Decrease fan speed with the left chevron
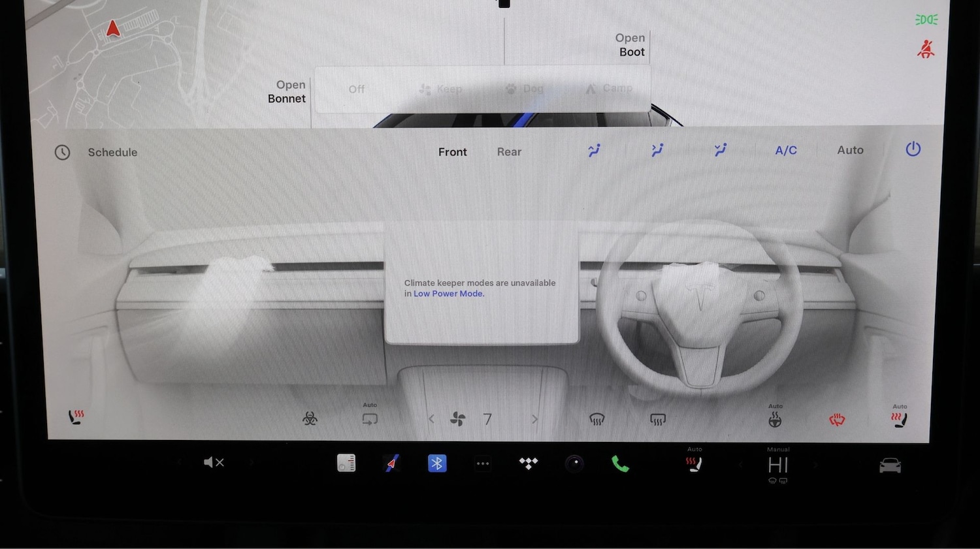This screenshot has width=980, height=549. [x=431, y=418]
